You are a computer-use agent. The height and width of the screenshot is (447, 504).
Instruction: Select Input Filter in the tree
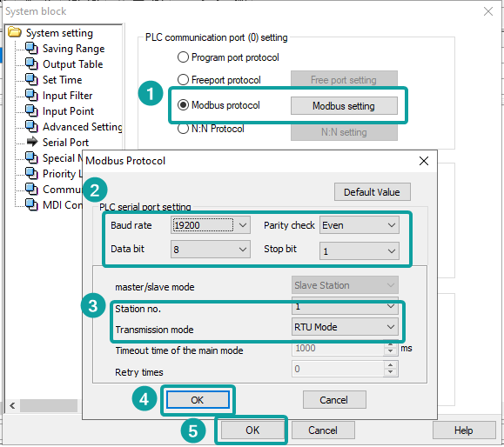point(68,96)
